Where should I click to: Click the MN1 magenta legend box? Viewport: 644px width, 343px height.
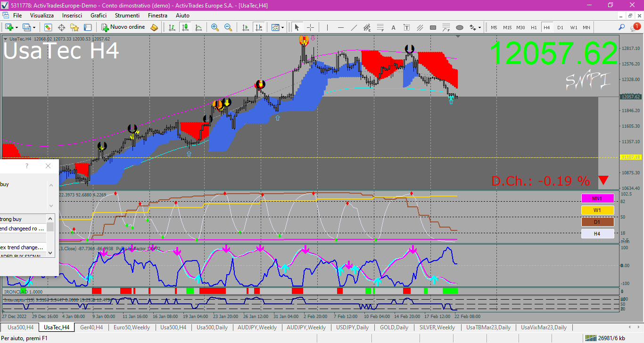597,198
